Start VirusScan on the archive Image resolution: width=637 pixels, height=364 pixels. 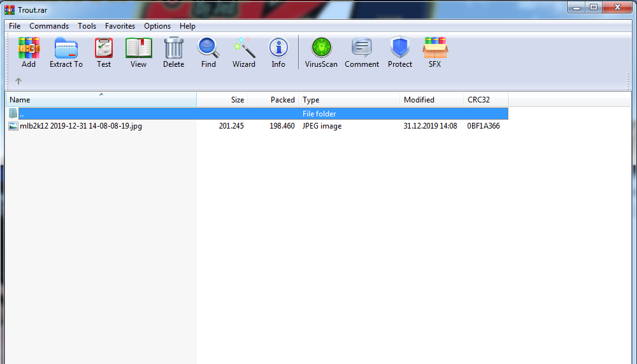click(x=321, y=52)
